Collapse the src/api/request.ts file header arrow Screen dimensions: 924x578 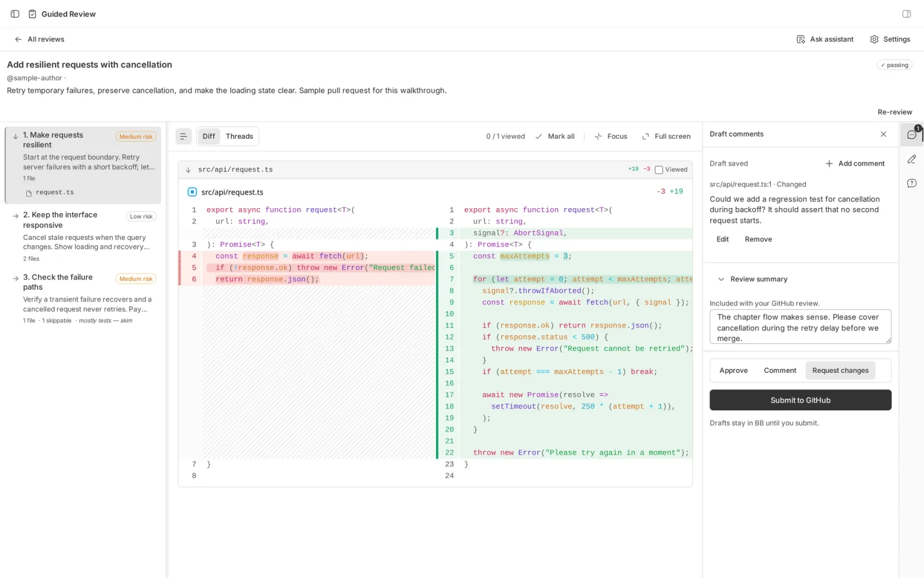point(188,170)
